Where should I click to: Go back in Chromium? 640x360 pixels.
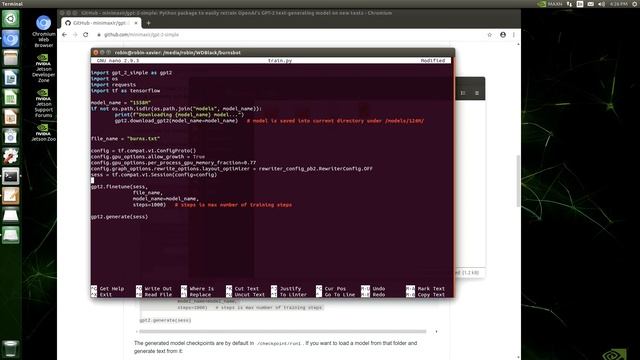pyautogui.click(x=64, y=35)
